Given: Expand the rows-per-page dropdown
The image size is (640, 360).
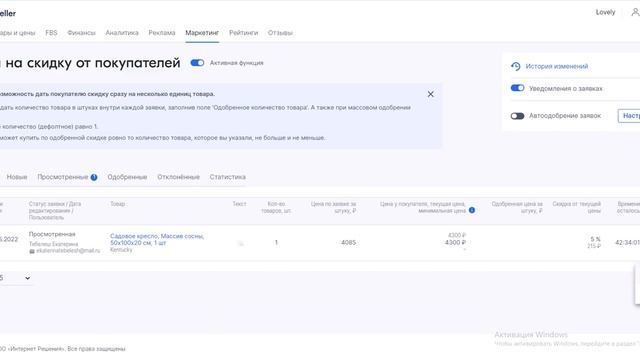Looking at the screenshot, I should pyautogui.click(x=16, y=278).
